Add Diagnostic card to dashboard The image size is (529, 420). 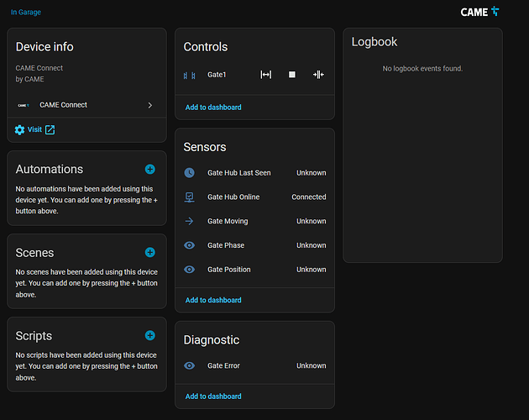pos(213,396)
